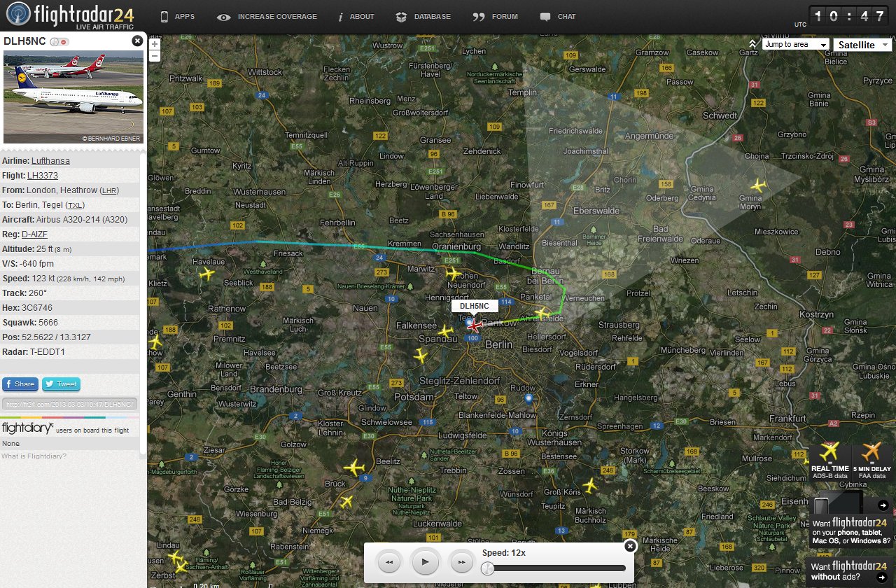This screenshot has height=588, width=896.
Task: Fast forward the playback
Action: point(461,561)
